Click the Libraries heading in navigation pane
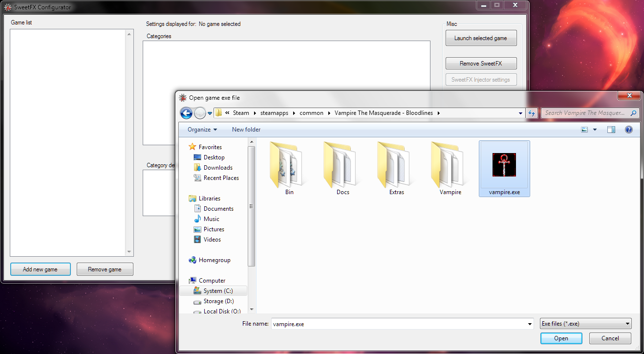644x354 pixels. (x=204, y=199)
